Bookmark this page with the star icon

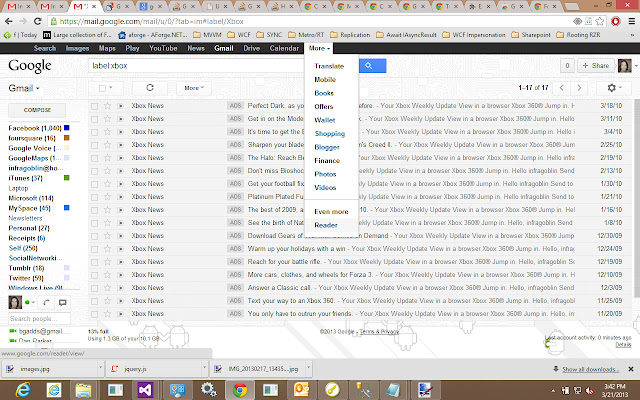(x=600, y=21)
